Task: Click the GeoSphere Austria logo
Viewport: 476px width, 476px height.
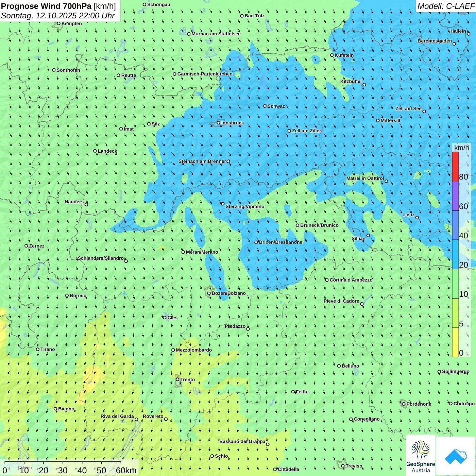Action: pos(421,455)
